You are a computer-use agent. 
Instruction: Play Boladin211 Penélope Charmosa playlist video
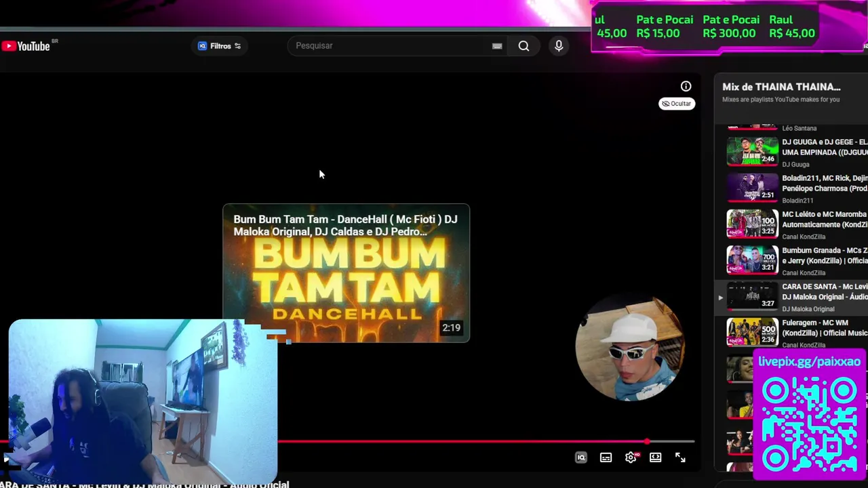point(797,188)
